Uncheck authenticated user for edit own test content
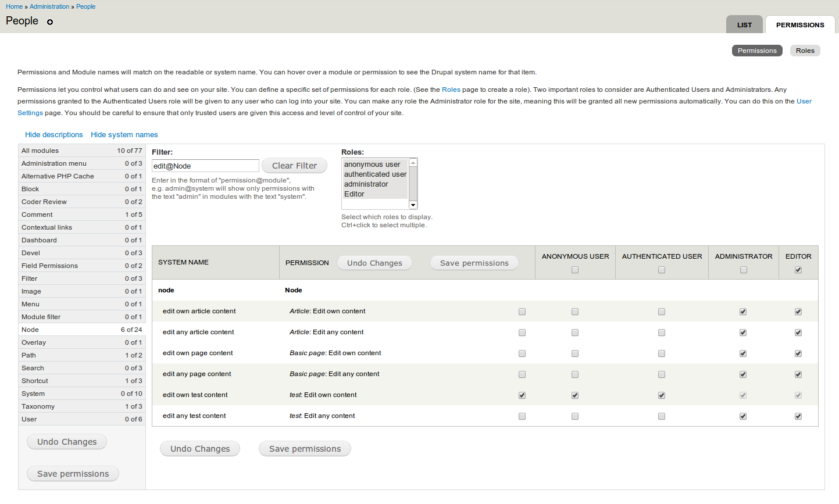 click(x=662, y=395)
